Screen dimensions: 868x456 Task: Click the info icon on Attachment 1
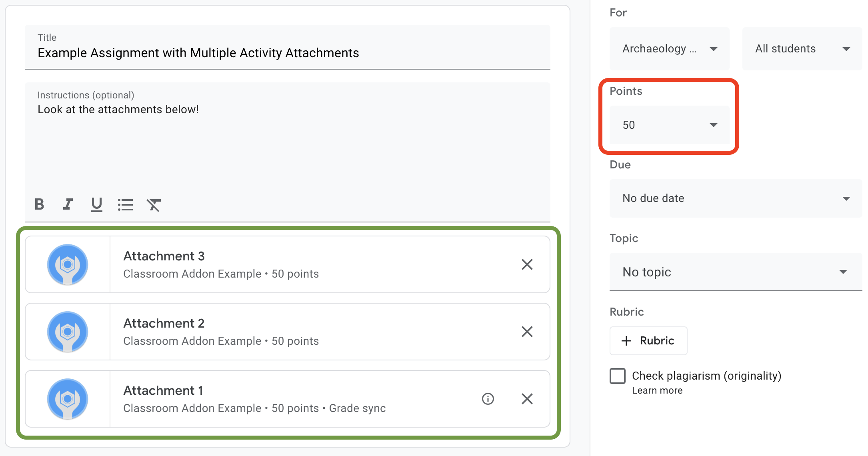(487, 398)
